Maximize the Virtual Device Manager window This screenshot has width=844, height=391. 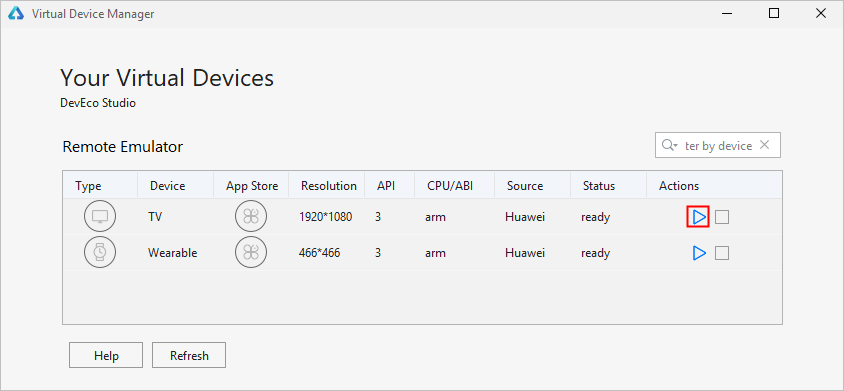tap(773, 13)
